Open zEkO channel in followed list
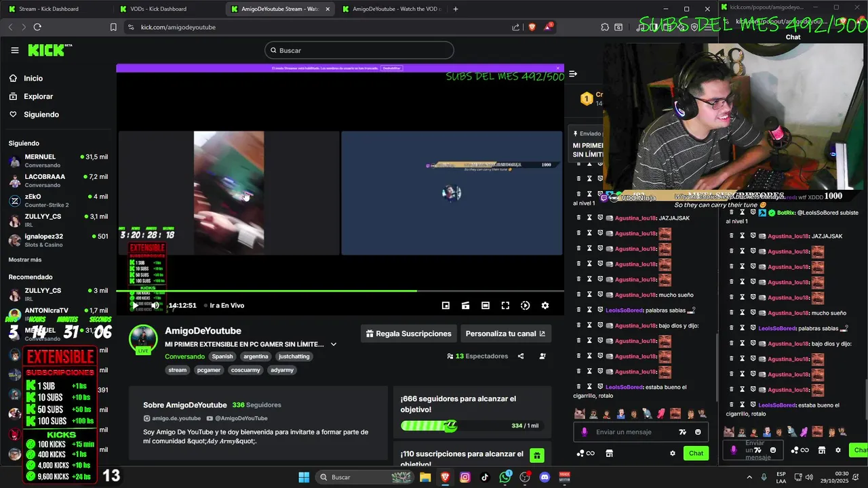 (x=58, y=201)
